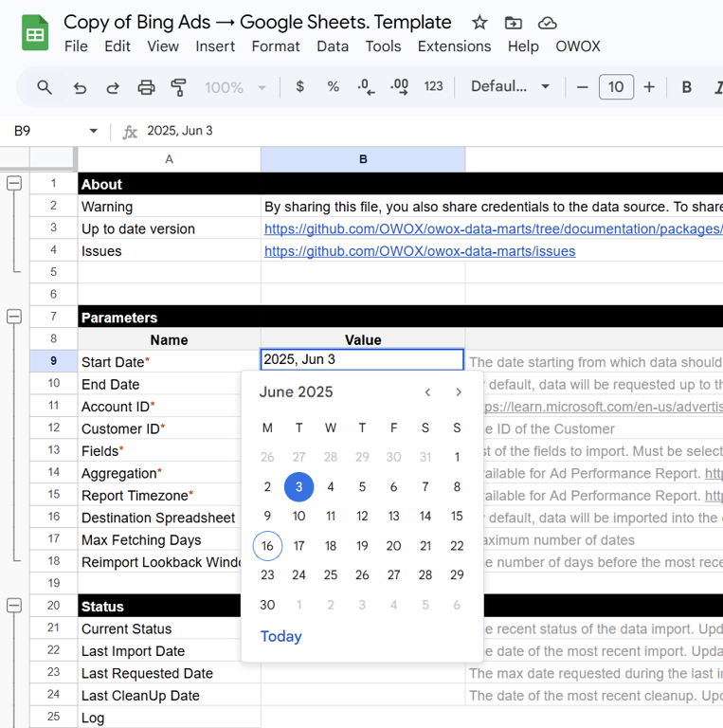Screen dimensions: 723x728
Task: Open the Data menu
Action: [333, 46]
